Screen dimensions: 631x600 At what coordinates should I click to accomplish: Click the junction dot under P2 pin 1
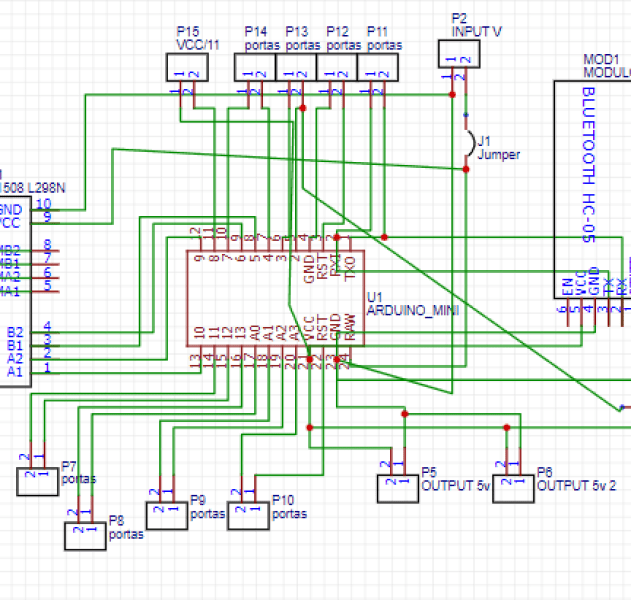click(452, 95)
